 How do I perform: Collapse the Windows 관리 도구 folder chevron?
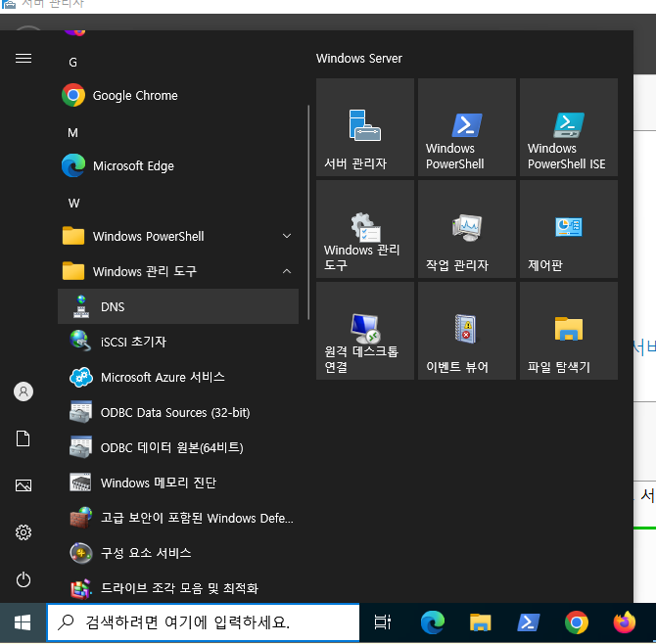(287, 271)
